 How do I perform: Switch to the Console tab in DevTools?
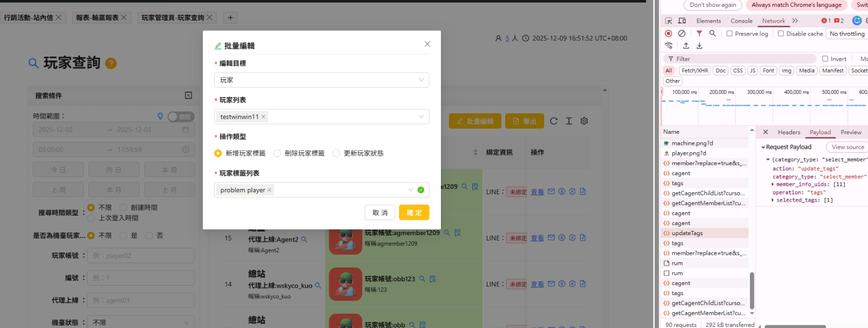tap(741, 21)
